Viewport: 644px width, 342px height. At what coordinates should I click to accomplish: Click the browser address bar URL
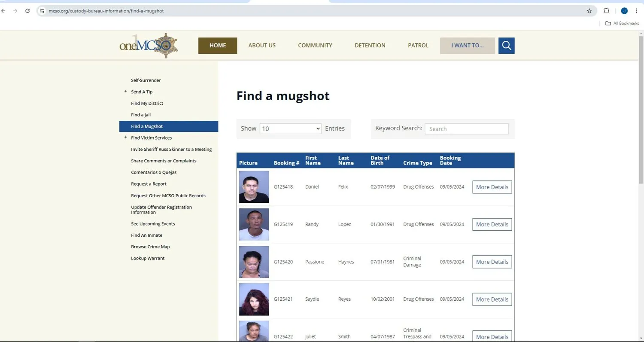(106, 11)
